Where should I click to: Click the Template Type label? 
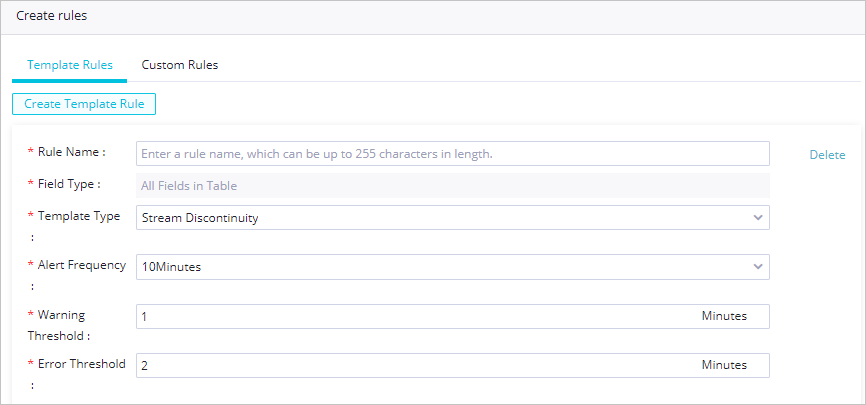78,216
